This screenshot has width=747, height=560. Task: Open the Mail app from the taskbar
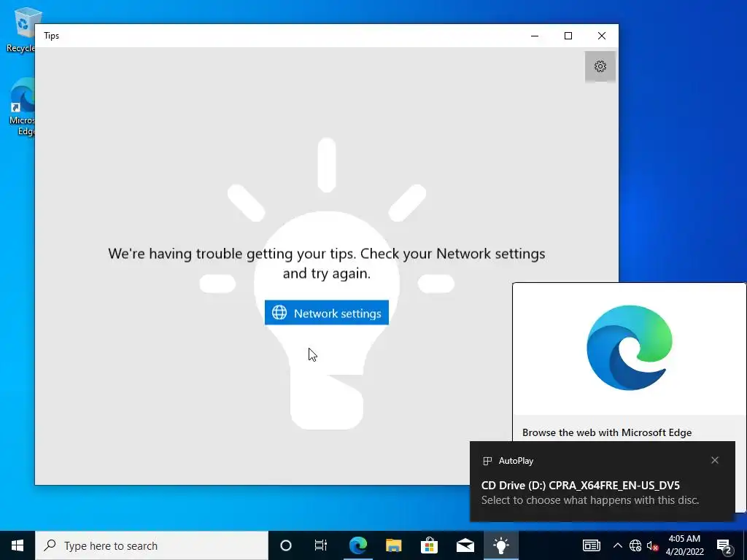[465, 545]
